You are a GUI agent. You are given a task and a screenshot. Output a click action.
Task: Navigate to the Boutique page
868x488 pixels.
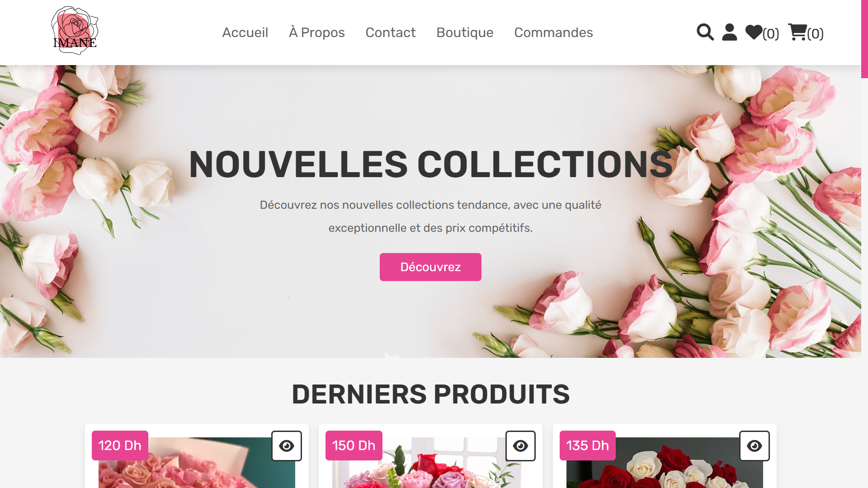(x=465, y=33)
